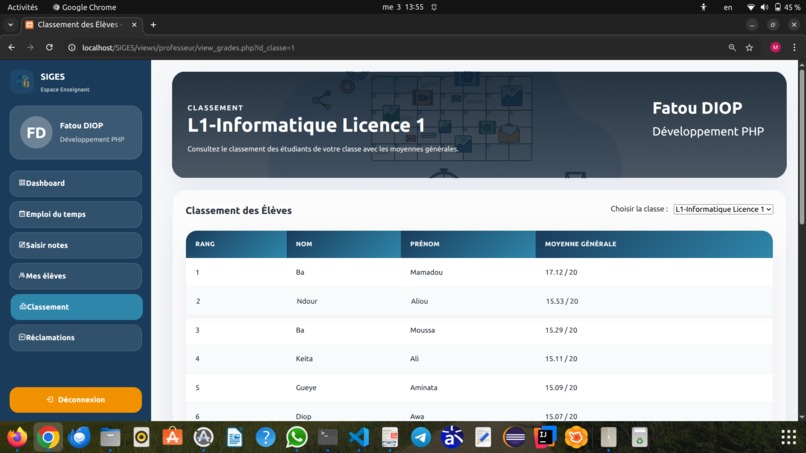The width and height of the screenshot is (806, 453).
Task: Open system menu battery 45 %
Action: pyautogui.click(x=774, y=7)
